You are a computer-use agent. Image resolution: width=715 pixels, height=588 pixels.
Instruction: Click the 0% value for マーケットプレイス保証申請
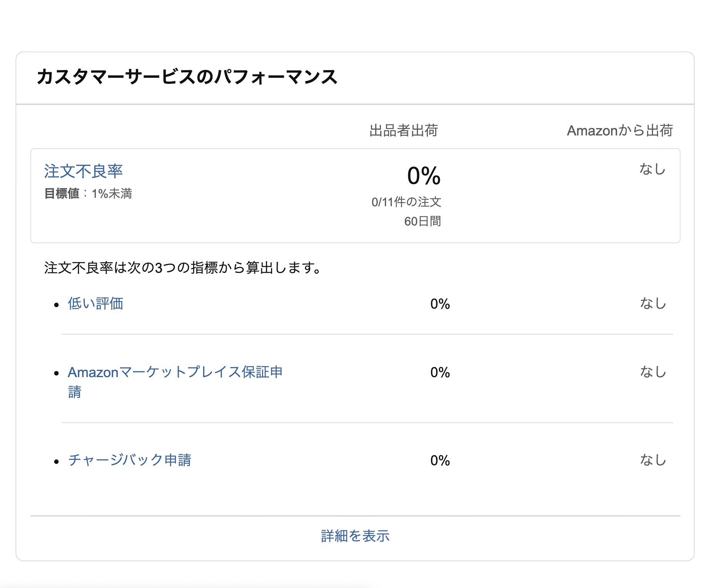click(x=440, y=372)
